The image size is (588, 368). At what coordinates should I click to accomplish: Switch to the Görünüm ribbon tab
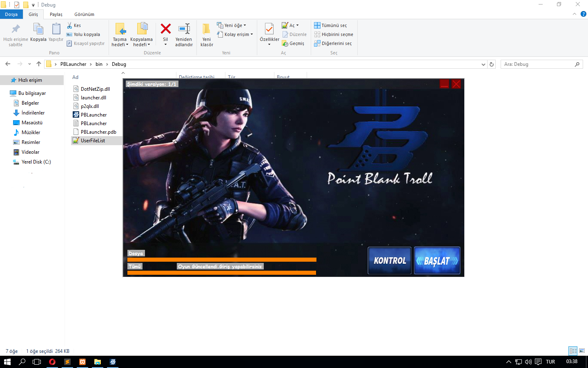click(x=84, y=14)
